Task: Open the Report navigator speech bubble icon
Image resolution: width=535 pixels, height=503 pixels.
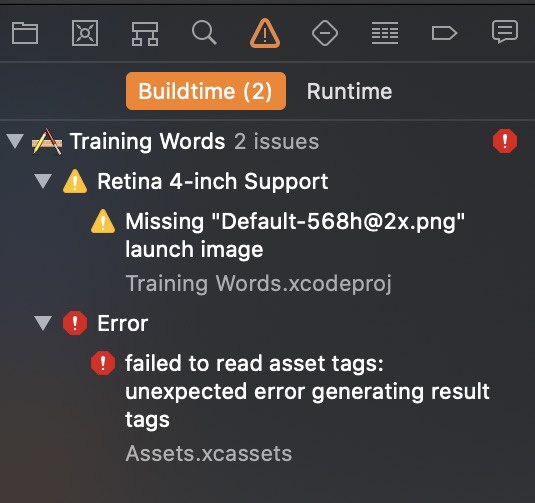Action: point(505,32)
